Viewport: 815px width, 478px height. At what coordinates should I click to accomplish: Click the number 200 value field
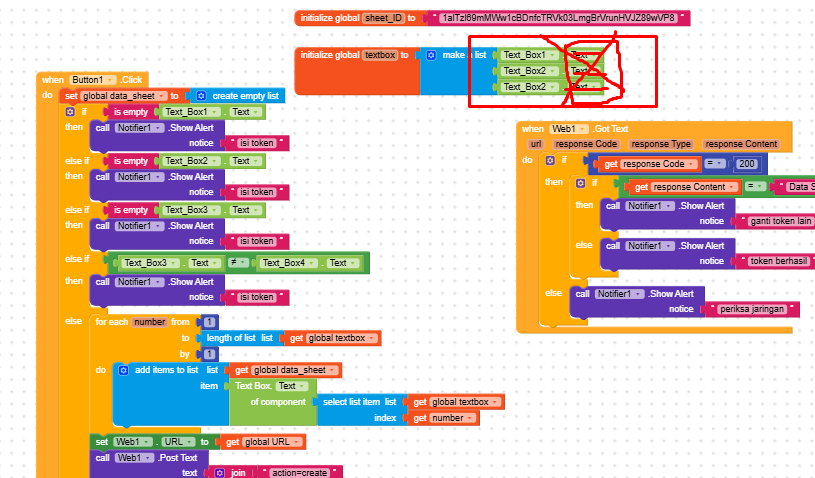[x=746, y=164]
